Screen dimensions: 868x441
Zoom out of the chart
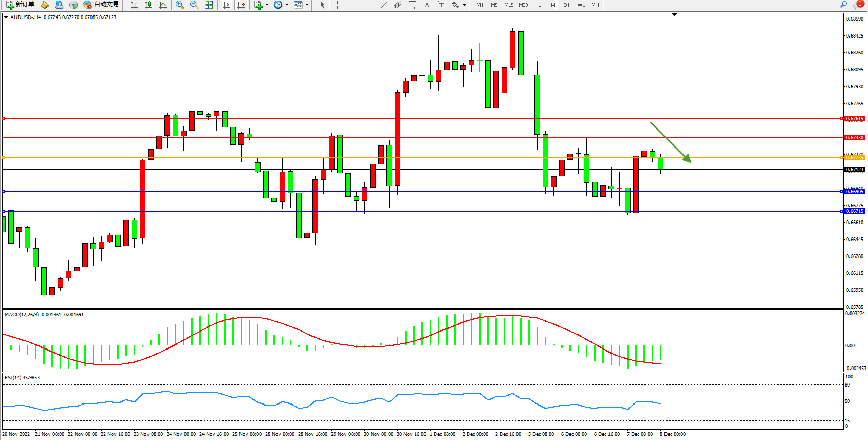click(194, 5)
